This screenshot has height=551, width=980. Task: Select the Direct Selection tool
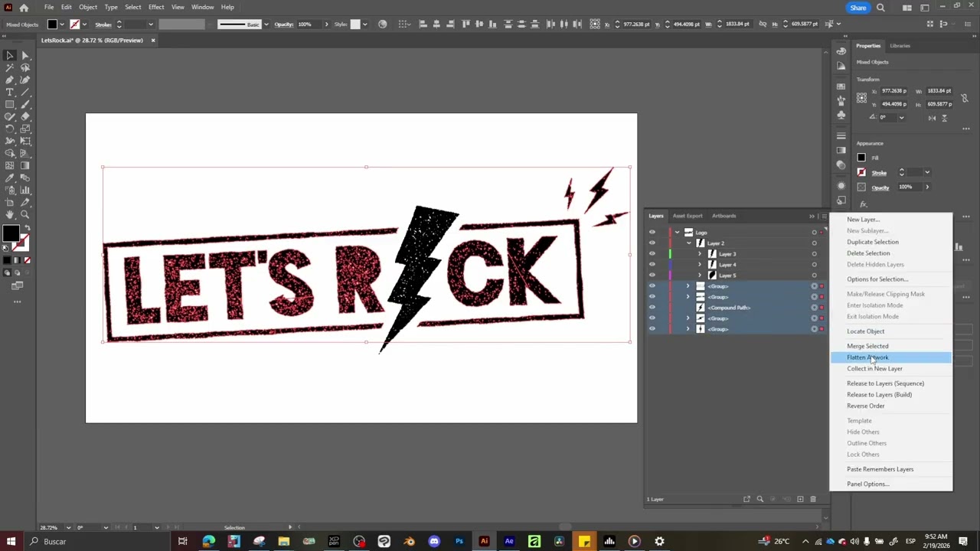pos(24,55)
